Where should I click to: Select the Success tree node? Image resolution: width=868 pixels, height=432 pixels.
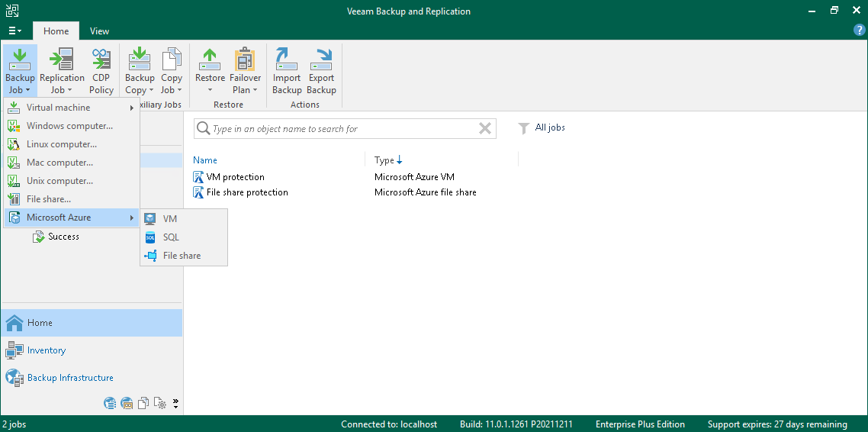click(63, 237)
